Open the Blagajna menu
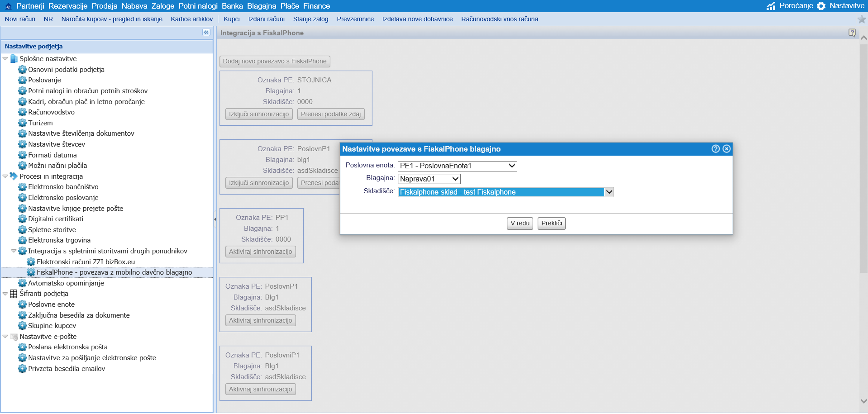Screen dimensions: 868x414 [262, 6]
